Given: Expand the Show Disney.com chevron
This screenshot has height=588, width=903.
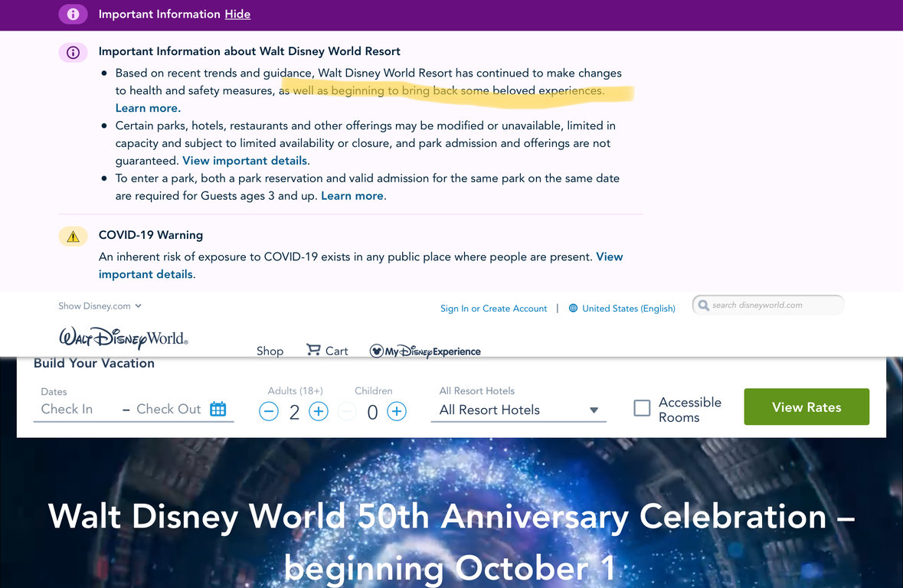Looking at the screenshot, I should pos(138,305).
